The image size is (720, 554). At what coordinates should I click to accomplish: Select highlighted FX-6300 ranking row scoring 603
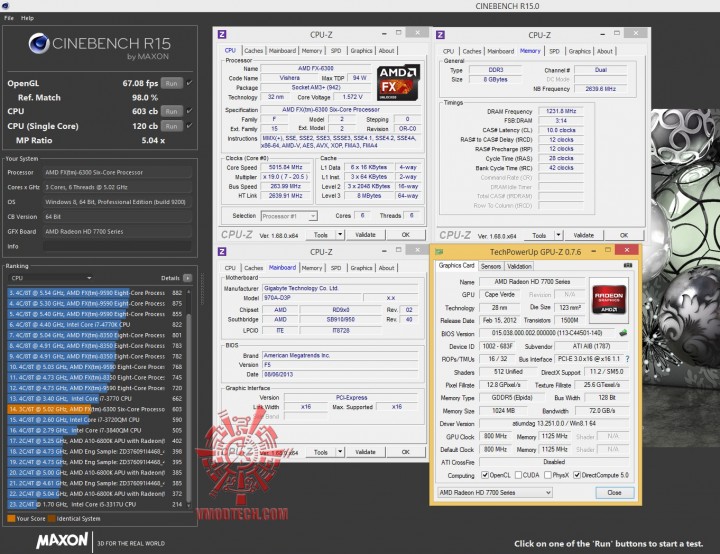click(96, 409)
